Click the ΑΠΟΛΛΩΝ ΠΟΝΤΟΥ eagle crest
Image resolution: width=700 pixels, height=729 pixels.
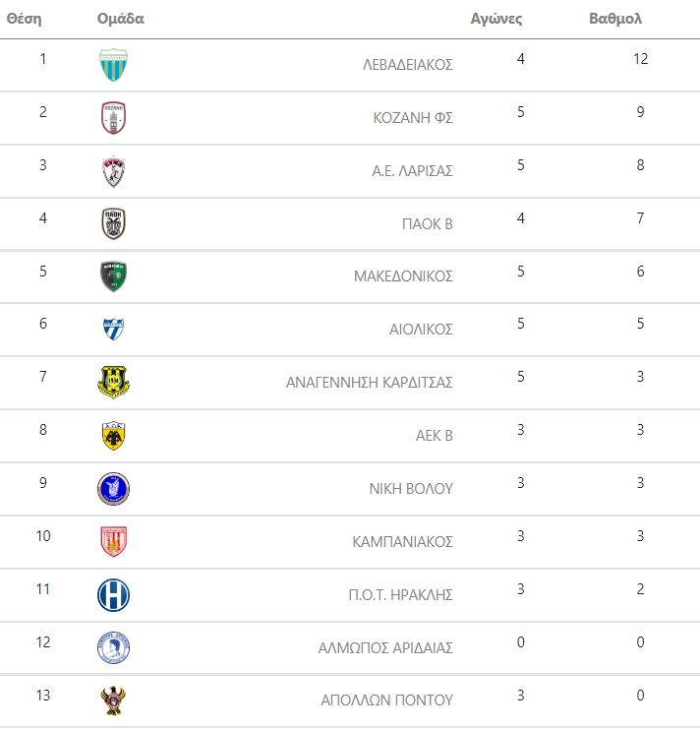point(113,700)
